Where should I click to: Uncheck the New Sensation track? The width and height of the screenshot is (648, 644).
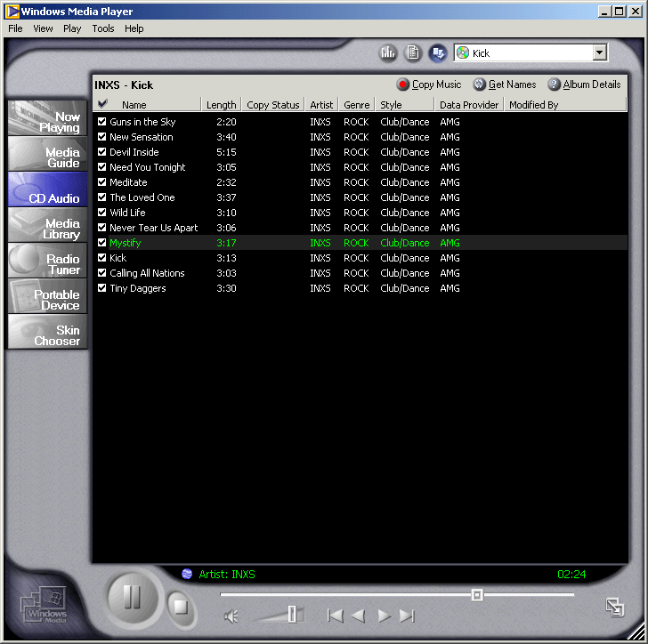coord(101,137)
